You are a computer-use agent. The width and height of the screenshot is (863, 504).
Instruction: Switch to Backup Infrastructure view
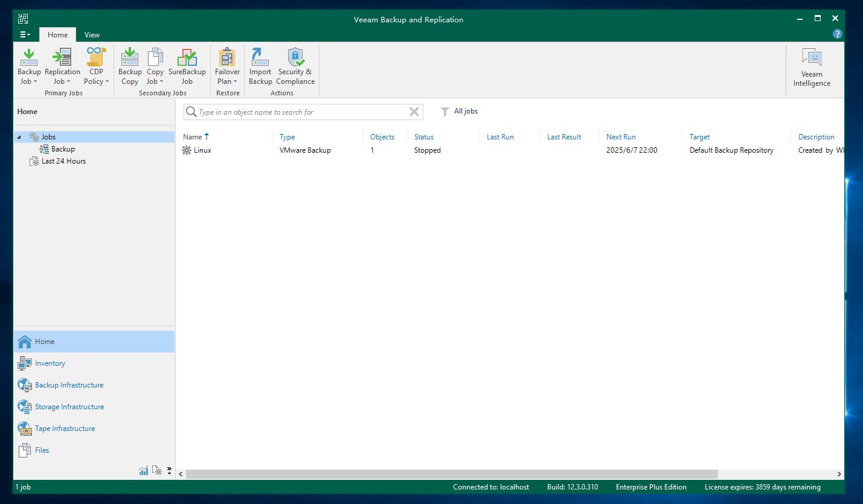94,385
